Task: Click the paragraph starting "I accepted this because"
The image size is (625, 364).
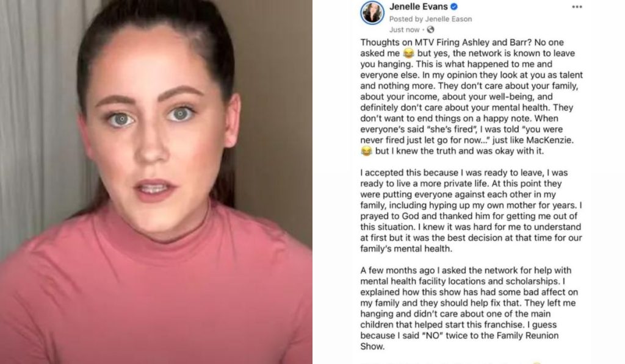Action: pyautogui.click(x=472, y=211)
